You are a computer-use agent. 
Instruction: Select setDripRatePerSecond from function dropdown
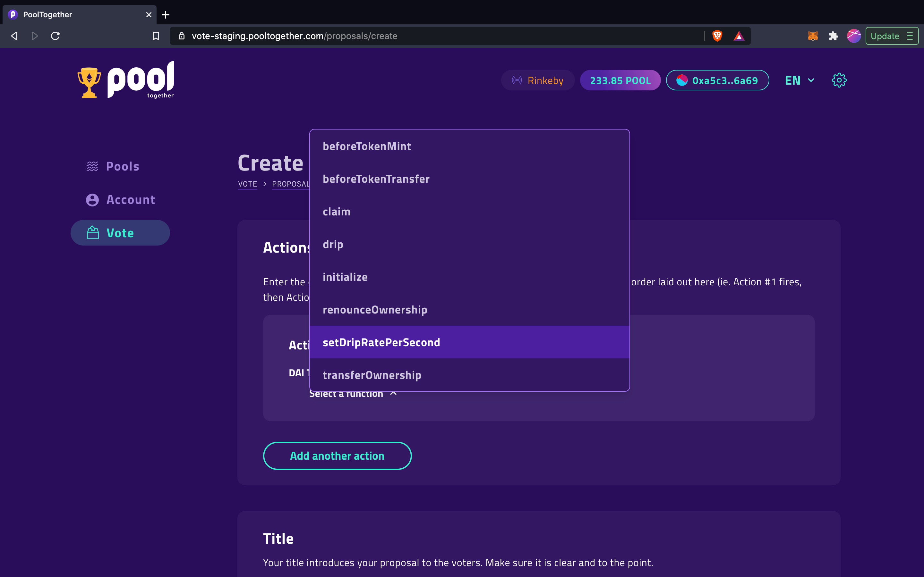381,342
